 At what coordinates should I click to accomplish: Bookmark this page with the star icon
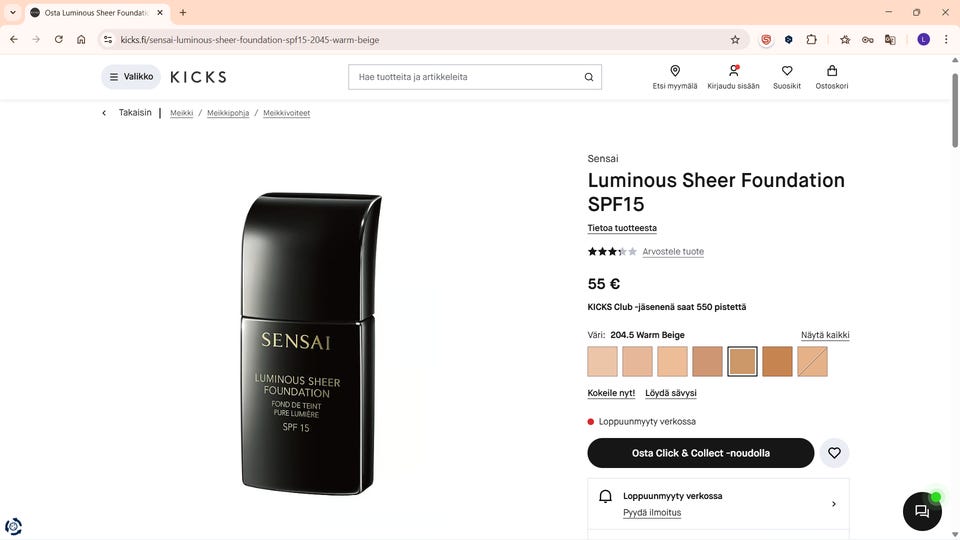click(x=735, y=40)
